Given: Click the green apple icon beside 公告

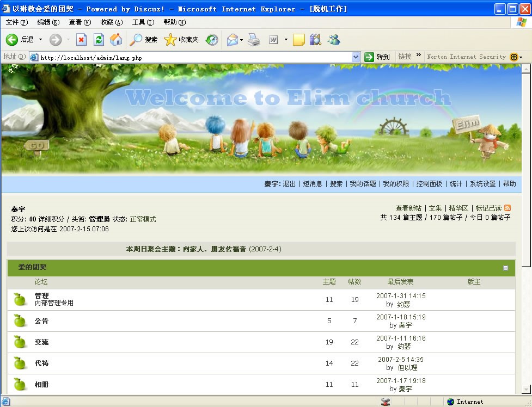Looking at the screenshot, I should pyautogui.click(x=20, y=321).
